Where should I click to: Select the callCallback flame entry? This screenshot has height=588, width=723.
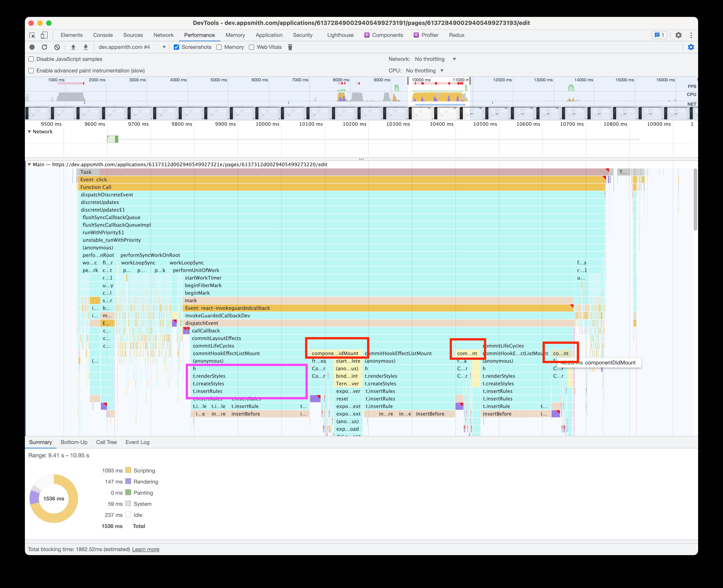[x=382, y=331]
